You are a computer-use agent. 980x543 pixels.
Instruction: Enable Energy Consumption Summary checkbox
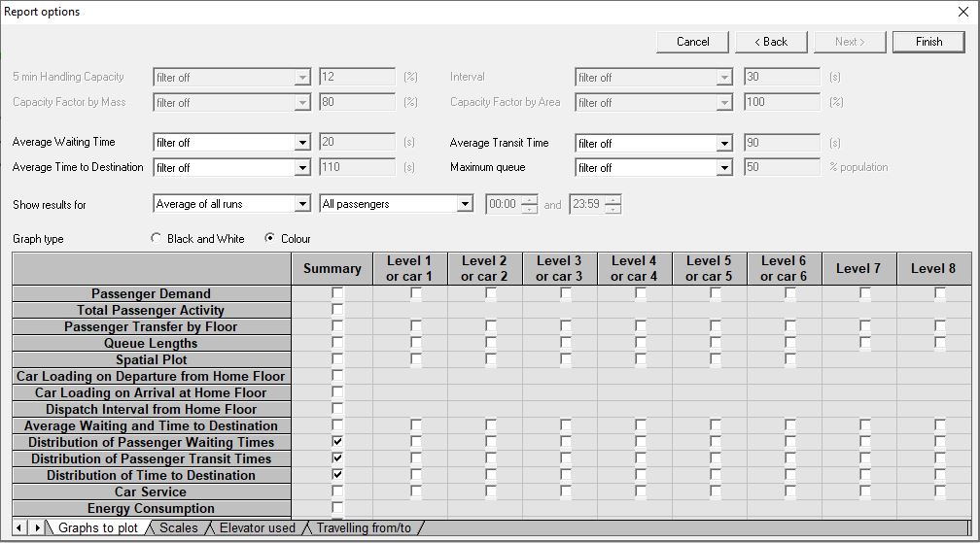pos(337,508)
